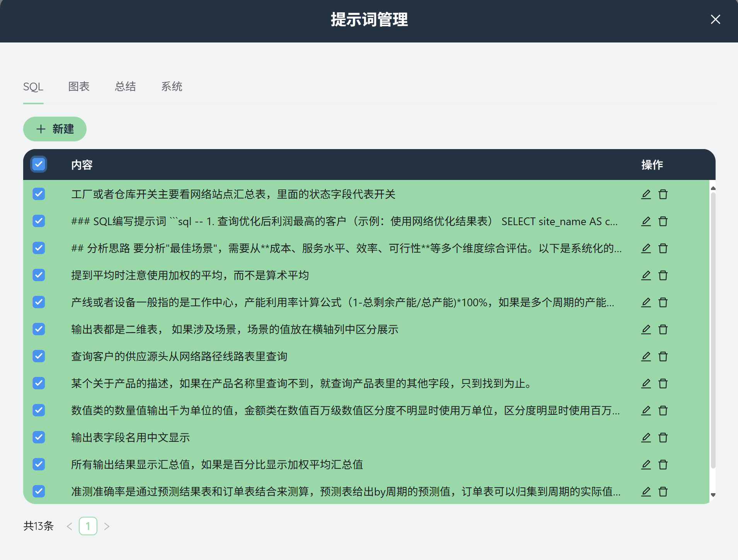The width and height of the screenshot is (738, 560).
Task: Delete the SQL编写提示词 prompt row
Action: click(663, 221)
